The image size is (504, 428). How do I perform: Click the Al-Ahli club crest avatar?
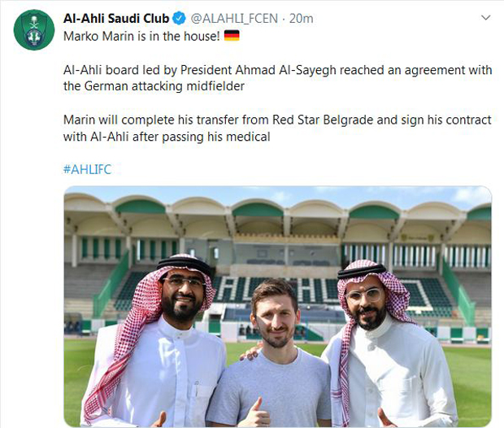[x=34, y=32]
